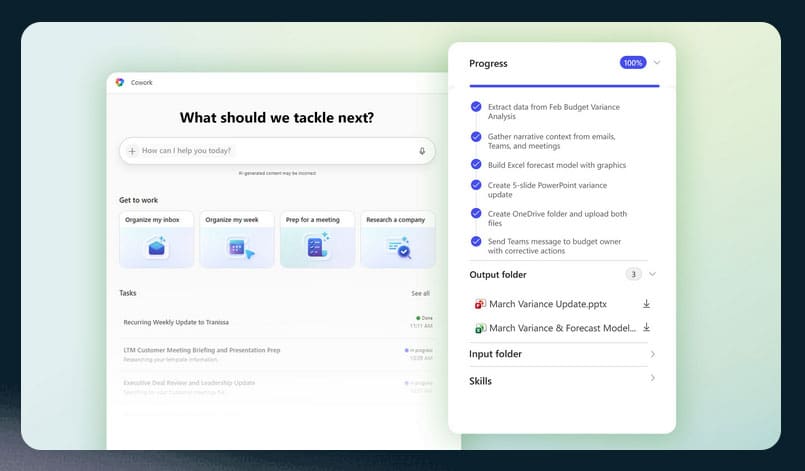
Task: Collapse the Output folder chevron
Action: (x=653, y=274)
